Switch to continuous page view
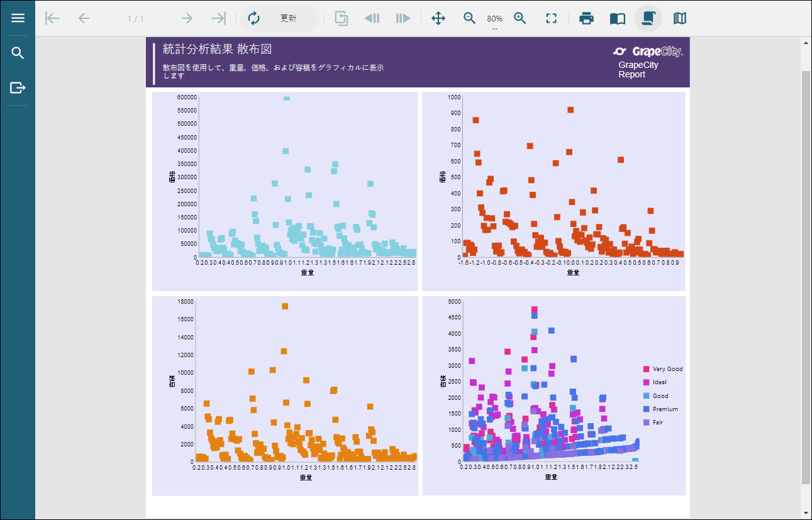The image size is (812, 520). (x=648, y=18)
